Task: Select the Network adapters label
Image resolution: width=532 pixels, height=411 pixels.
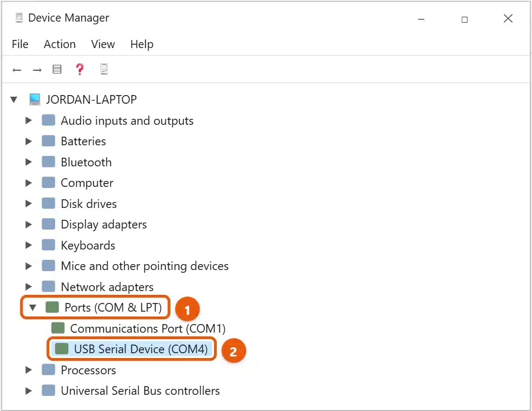Action: click(107, 287)
